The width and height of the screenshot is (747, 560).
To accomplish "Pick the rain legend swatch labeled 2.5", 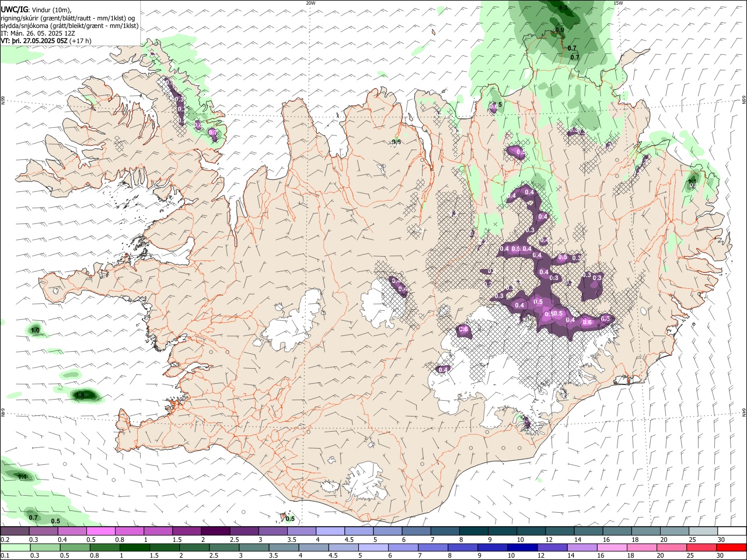I will click(225, 547).
